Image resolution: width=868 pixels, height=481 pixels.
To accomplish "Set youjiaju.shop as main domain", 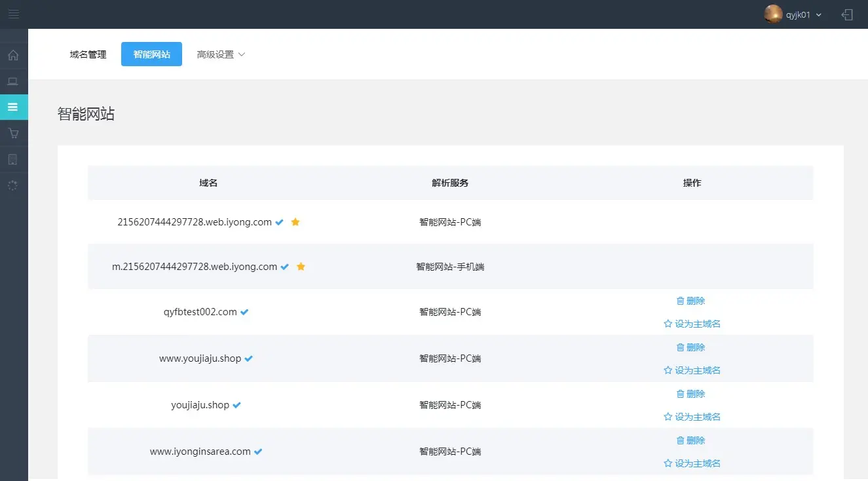I will [x=692, y=417].
